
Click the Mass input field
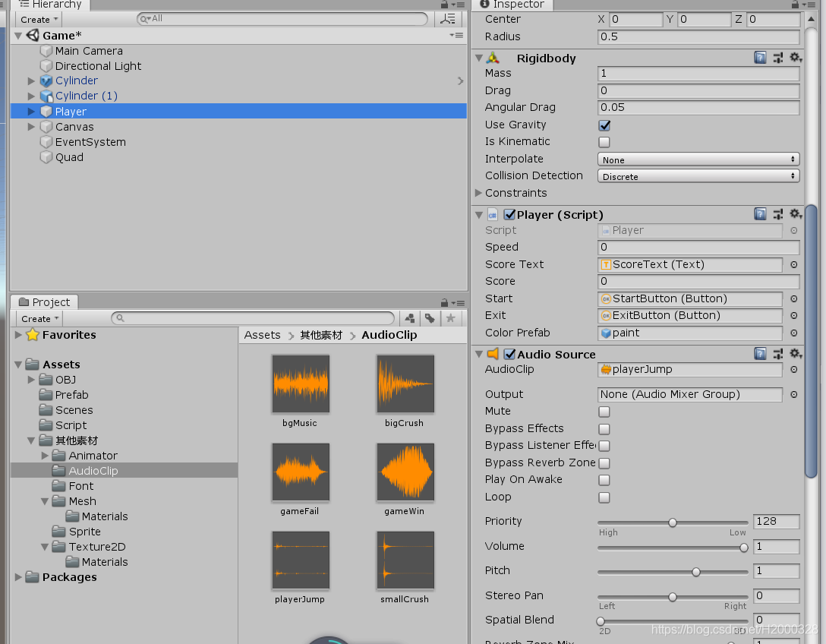pos(698,74)
